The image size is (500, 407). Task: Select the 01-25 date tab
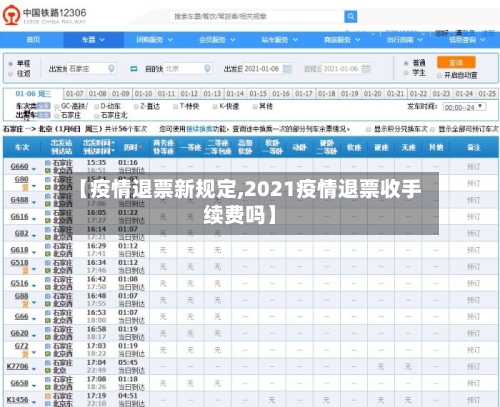487,94
